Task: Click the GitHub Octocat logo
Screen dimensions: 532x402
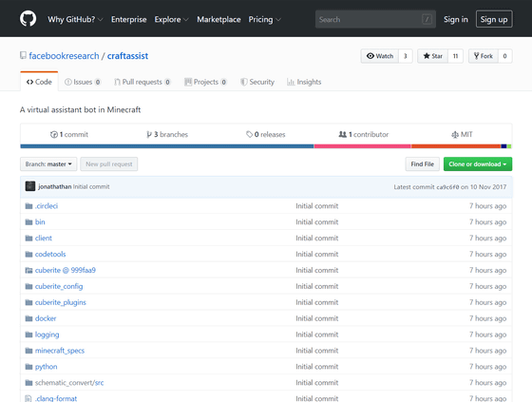Action: (x=28, y=19)
